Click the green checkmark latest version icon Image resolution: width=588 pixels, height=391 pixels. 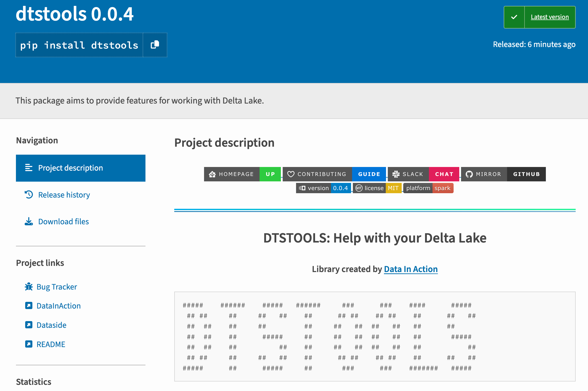point(514,17)
